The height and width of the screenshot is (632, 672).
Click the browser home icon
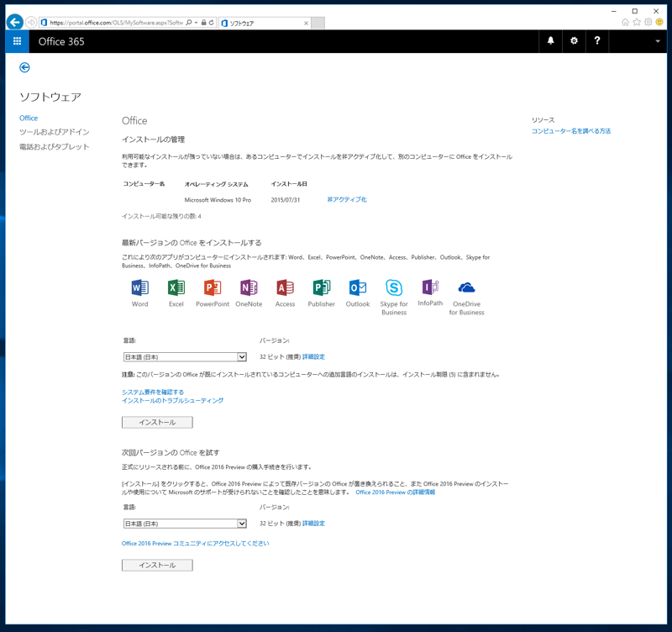tap(625, 23)
